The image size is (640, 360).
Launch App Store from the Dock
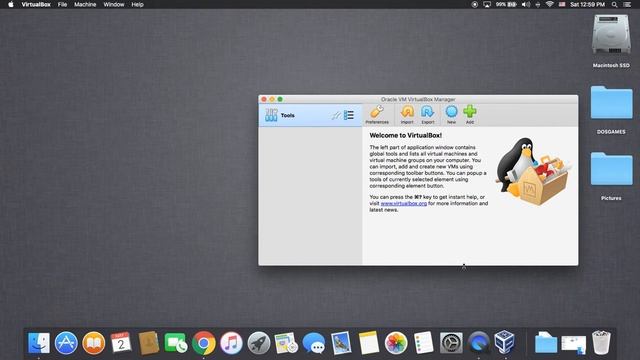coord(66,343)
